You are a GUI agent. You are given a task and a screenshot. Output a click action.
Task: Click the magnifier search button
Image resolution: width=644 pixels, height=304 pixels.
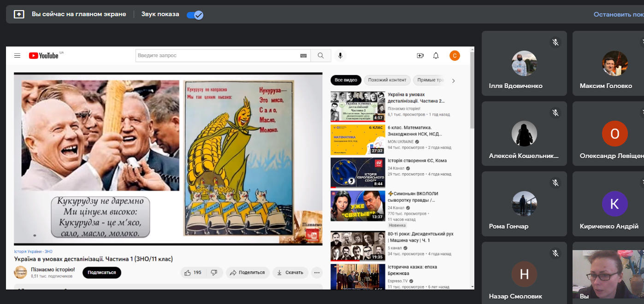tap(320, 56)
